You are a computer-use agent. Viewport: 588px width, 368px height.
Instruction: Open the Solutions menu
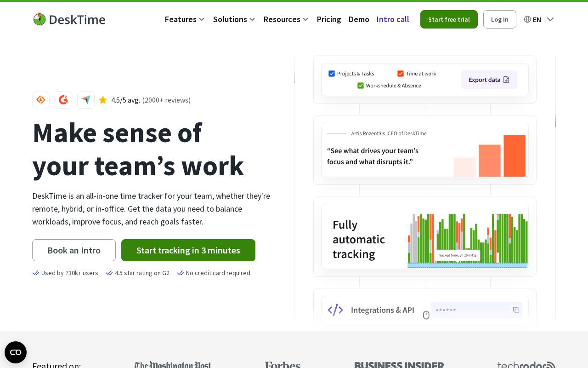click(230, 19)
